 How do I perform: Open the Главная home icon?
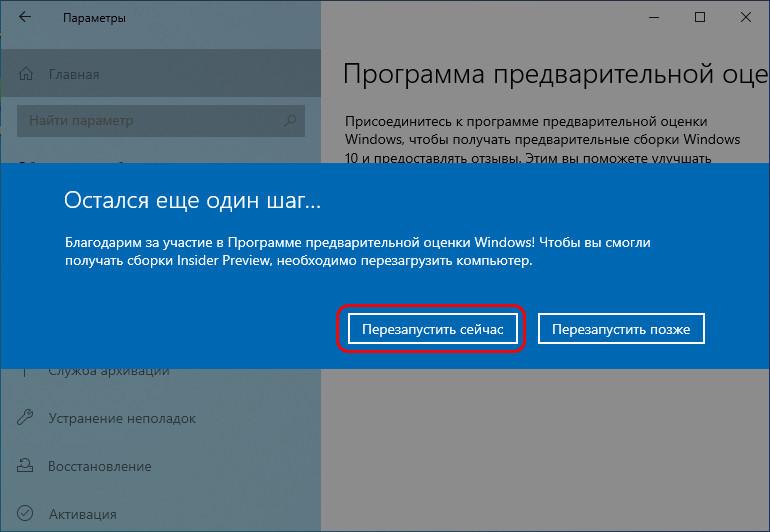[26, 74]
